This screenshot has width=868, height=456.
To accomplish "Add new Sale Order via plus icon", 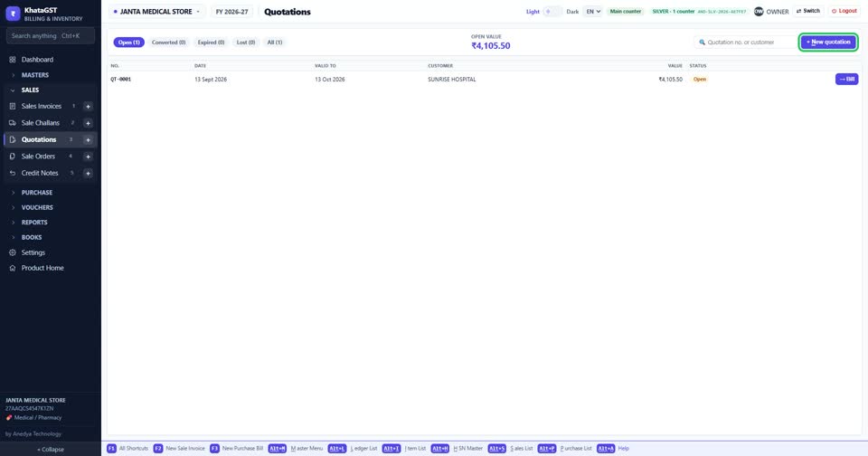I will [88, 157].
